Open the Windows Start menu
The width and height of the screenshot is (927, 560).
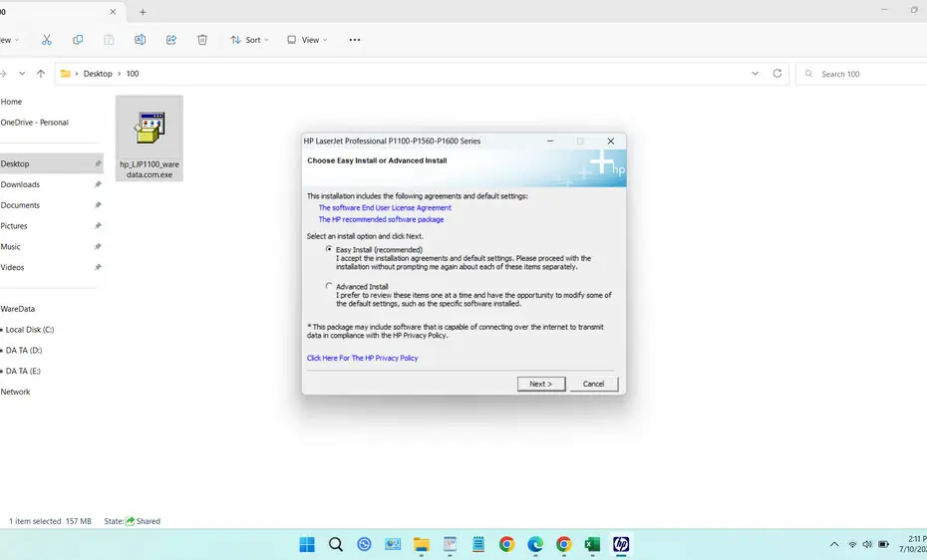pyautogui.click(x=307, y=544)
